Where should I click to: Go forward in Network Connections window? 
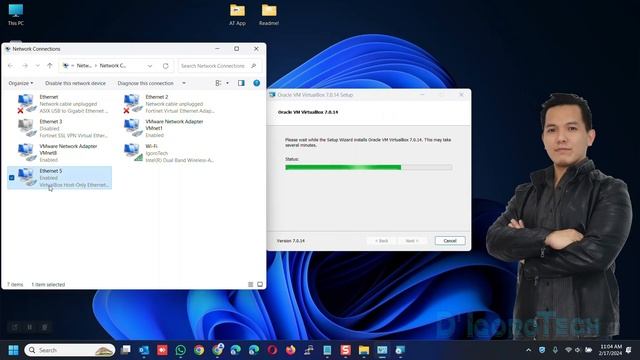pyautogui.click(x=25, y=66)
